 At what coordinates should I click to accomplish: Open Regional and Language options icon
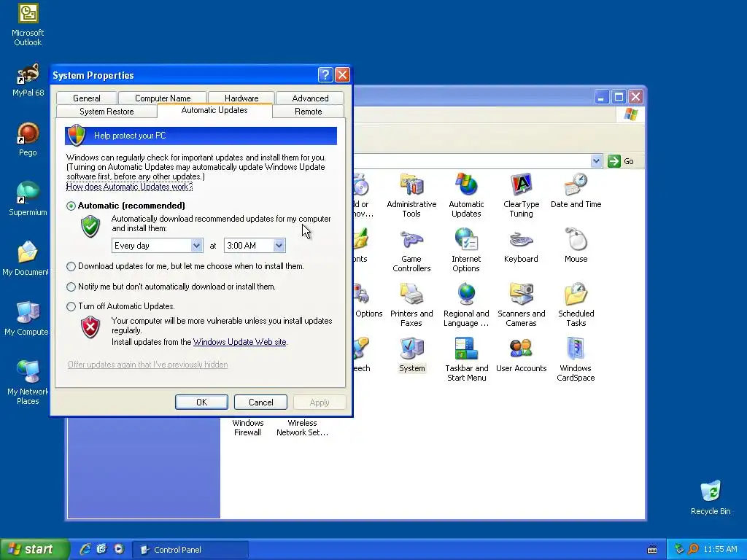coord(466,305)
